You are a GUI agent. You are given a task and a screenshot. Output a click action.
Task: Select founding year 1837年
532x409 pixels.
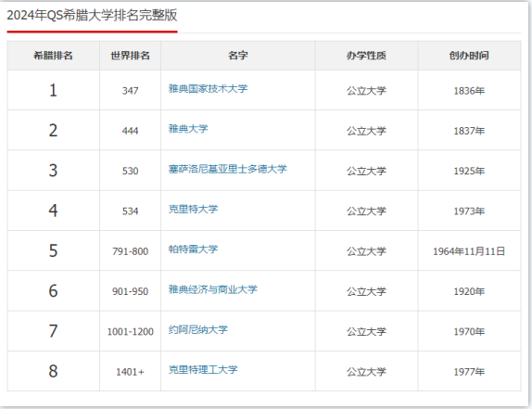pos(469,131)
